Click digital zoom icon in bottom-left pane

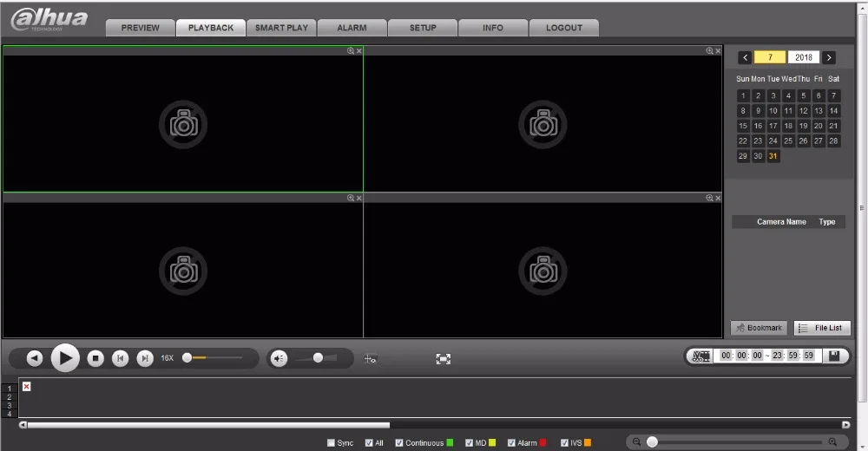coord(351,198)
